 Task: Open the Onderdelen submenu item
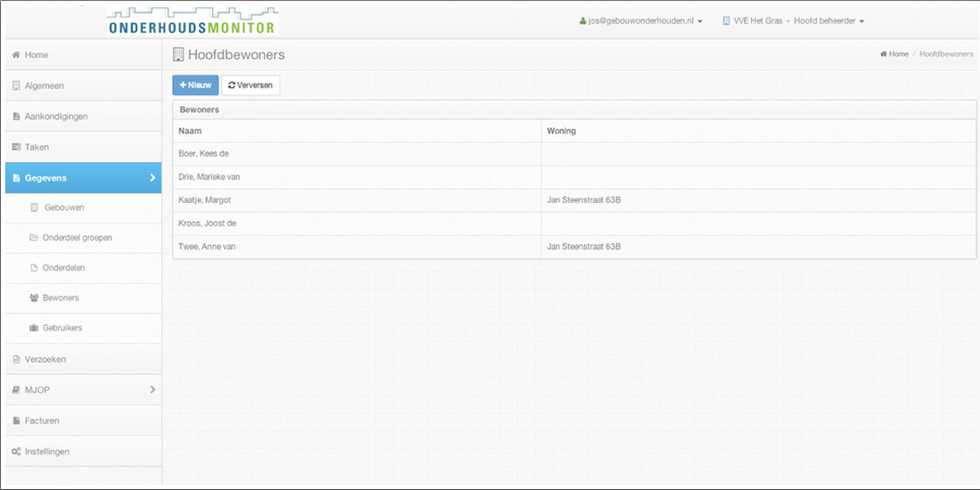63,268
